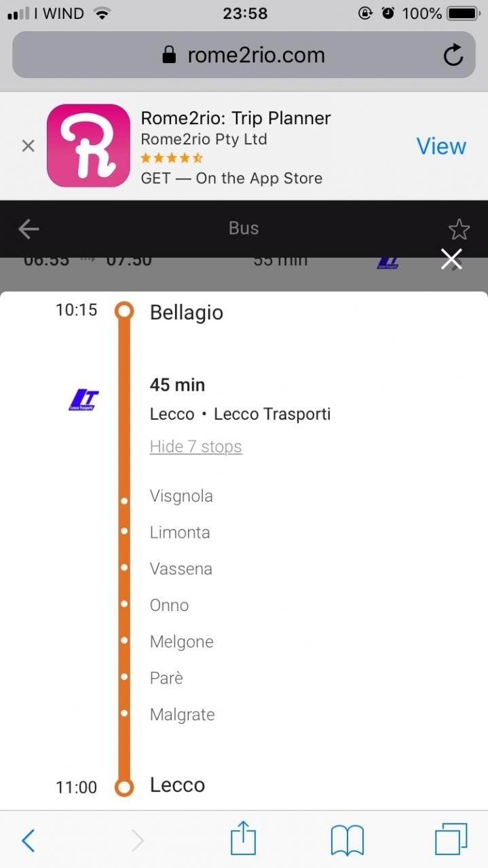Show open Safari tabs
The image size is (488, 868).
451,840
